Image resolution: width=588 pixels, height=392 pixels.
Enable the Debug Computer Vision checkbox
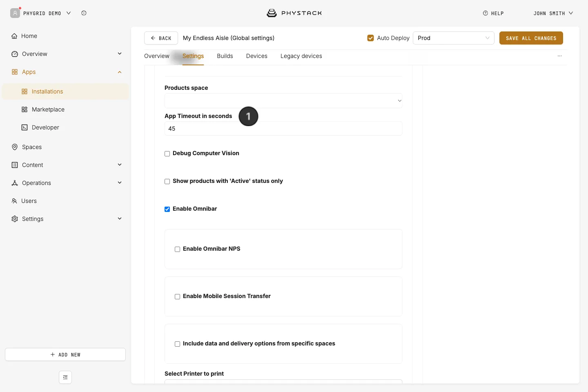pos(167,154)
